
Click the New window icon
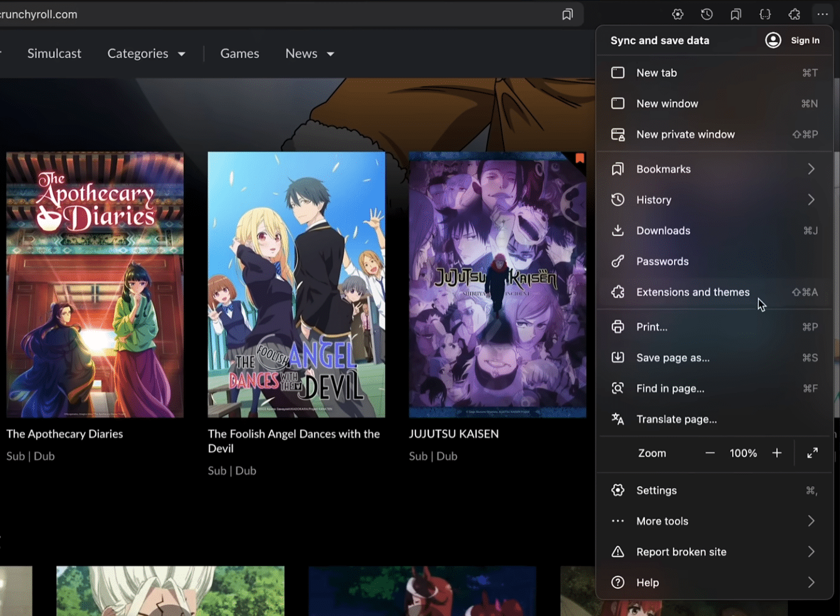coord(617,103)
